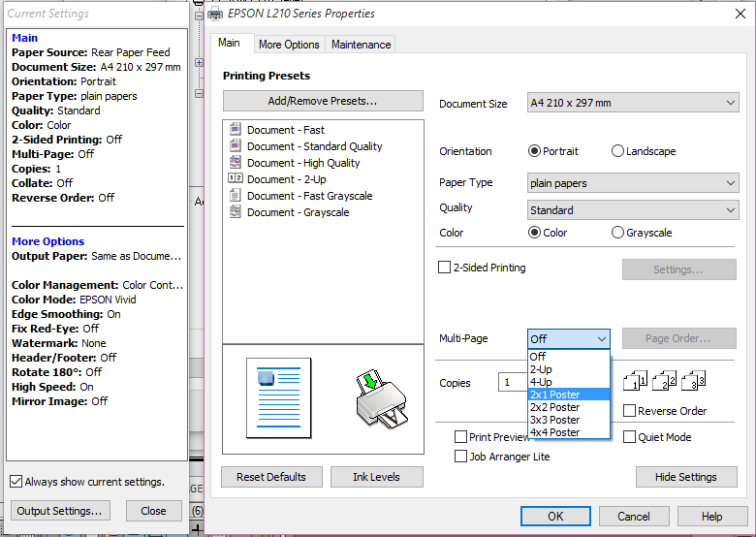Click the Main heading in Current Settings
The width and height of the screenshot is (756, 537).
[x=24, y=38]
